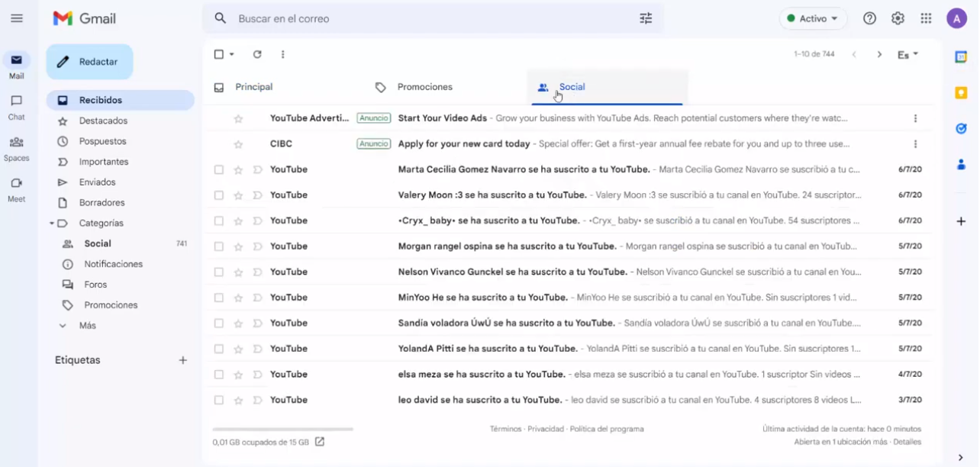
Task: Open Borradores folder
Action: [x=102, y=203]
